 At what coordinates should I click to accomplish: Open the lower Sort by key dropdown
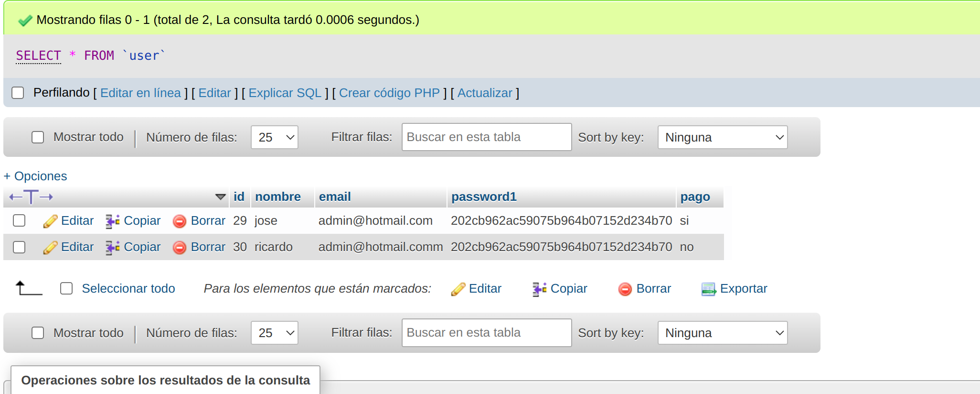(x=723, y=333)
